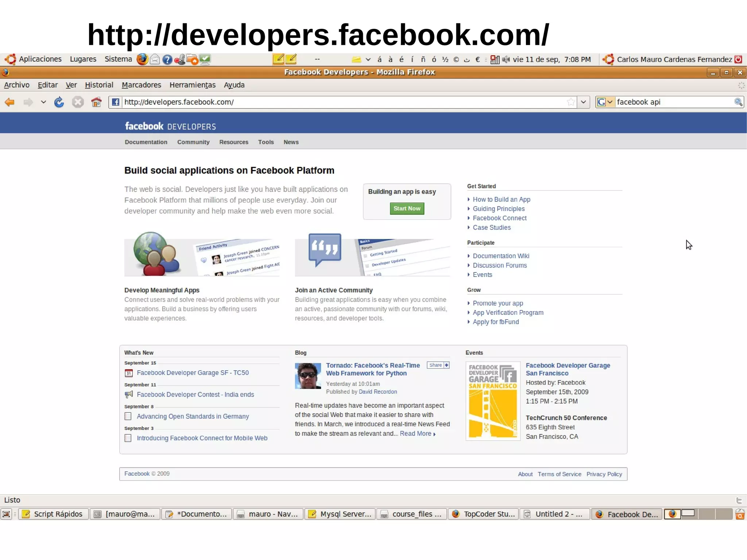Viewport: 747px width, 560px height.
Task: Open the Ver menu
Action: tap(71, 85)
